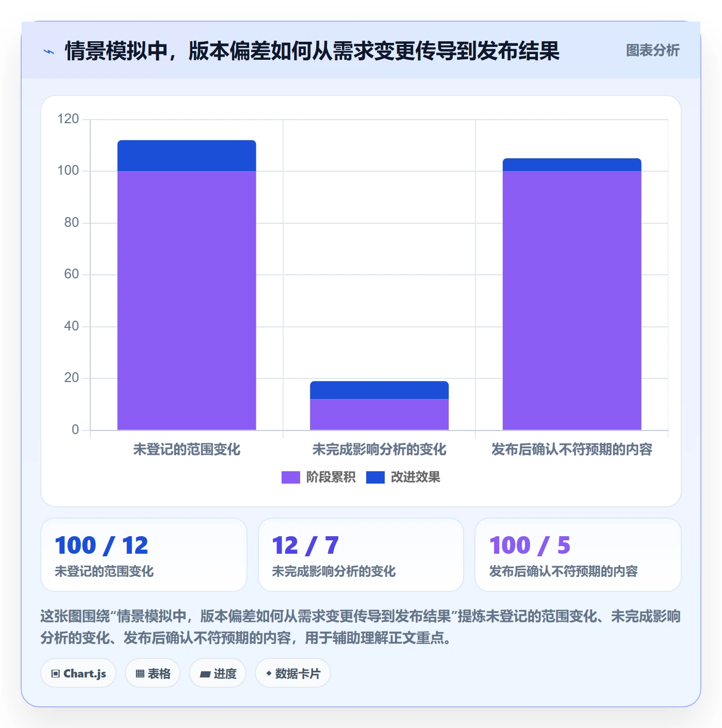Select the 表格 tag chip
Screen dimensions: 722x728
[153, 673]
